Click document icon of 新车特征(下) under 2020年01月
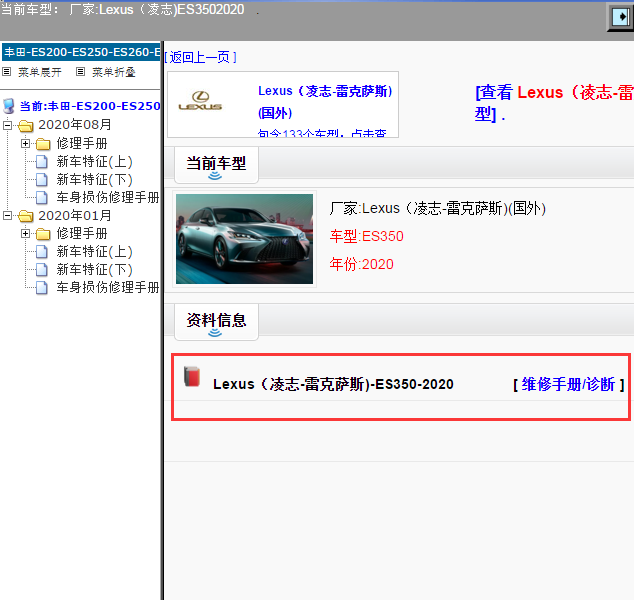The width and height of the screenshot is (634, 600). click(42, 270)
